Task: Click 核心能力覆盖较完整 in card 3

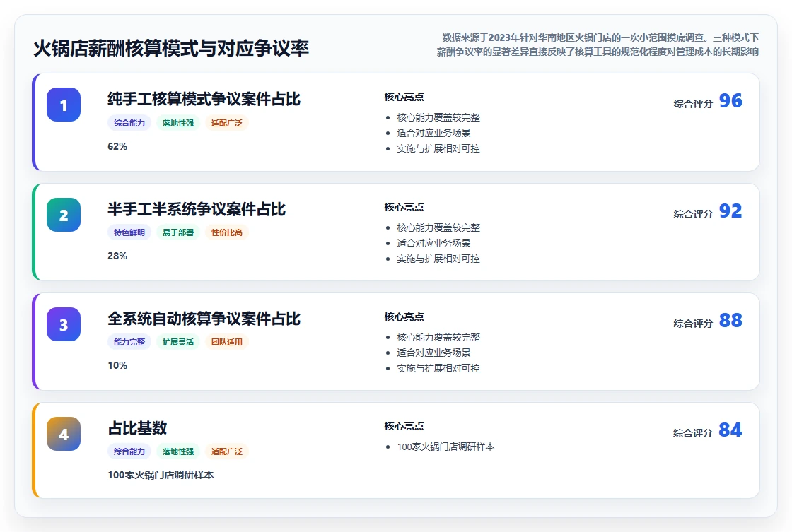Action: click(438, 337)
